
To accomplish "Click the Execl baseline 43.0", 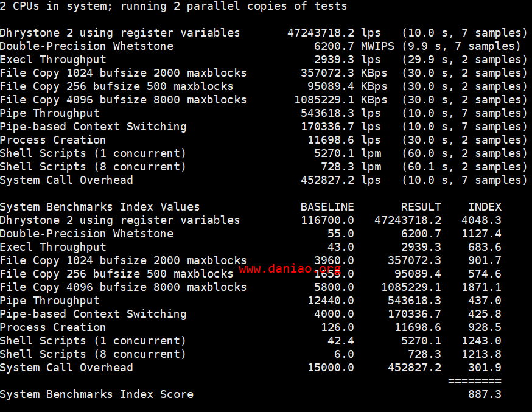I will click(x=341, y=247).
